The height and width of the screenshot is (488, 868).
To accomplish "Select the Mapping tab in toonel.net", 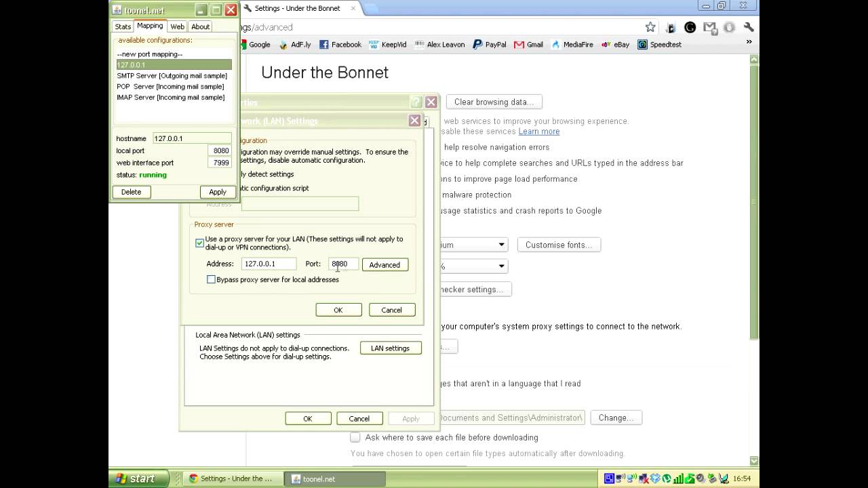I will pos(150,26).
